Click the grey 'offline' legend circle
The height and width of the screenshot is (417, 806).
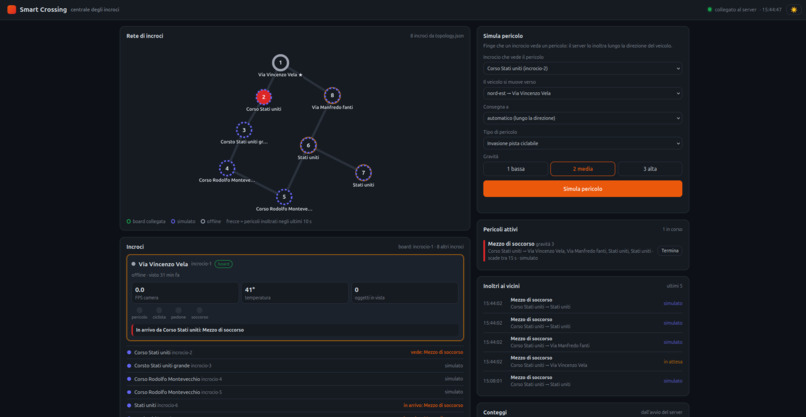pos(202,221)
